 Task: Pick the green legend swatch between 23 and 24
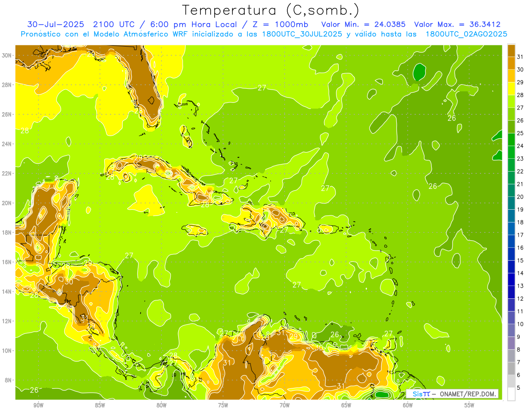[x=511, y=152]
